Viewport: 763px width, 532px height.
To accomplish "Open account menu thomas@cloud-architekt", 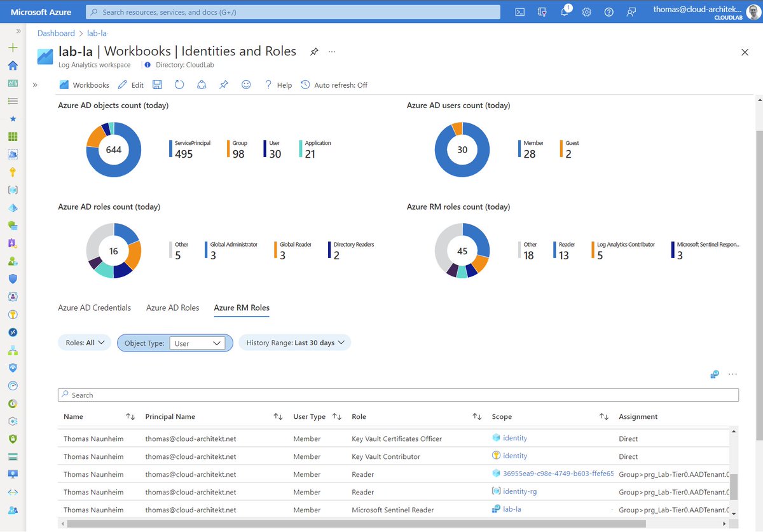I will click(x=706, y=11).
